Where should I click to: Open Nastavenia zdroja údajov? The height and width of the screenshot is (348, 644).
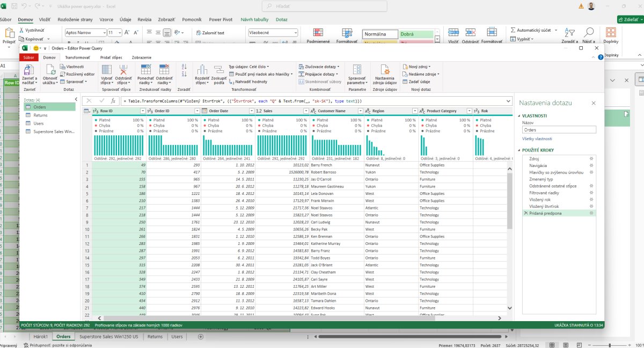click(x=385, y=70)
